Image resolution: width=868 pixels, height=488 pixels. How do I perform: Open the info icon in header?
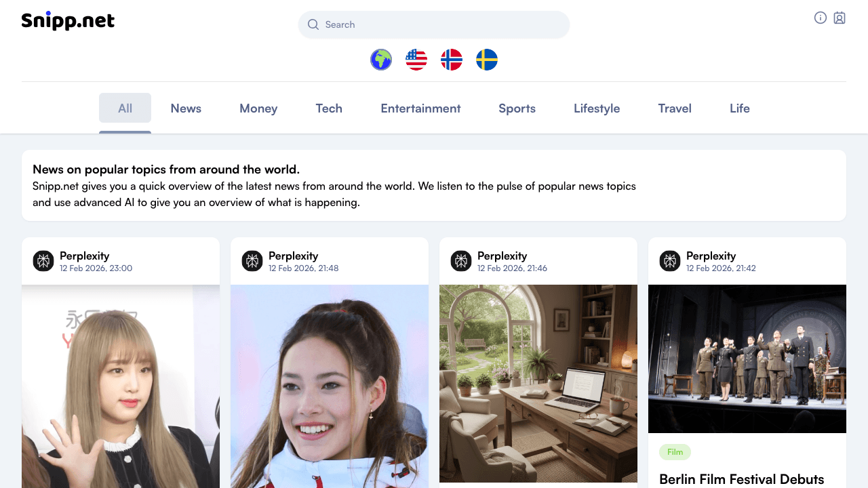[x=821, y=18]
